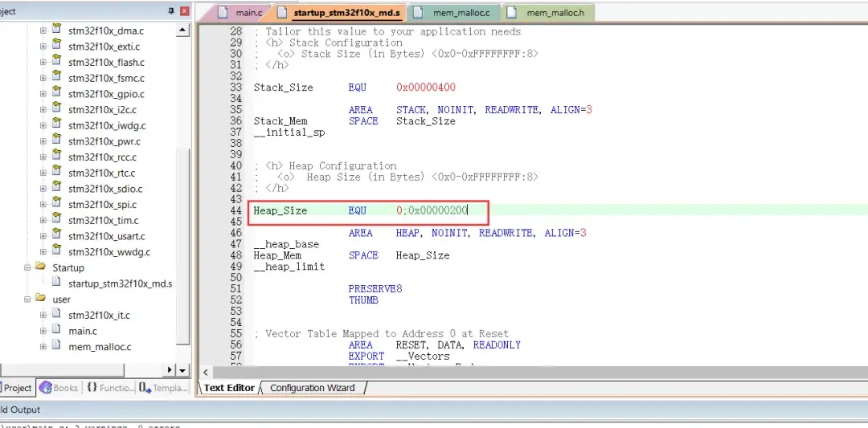Click the stm32f10x_gpio.c file icon
The image size is (868, 428).
56,92
